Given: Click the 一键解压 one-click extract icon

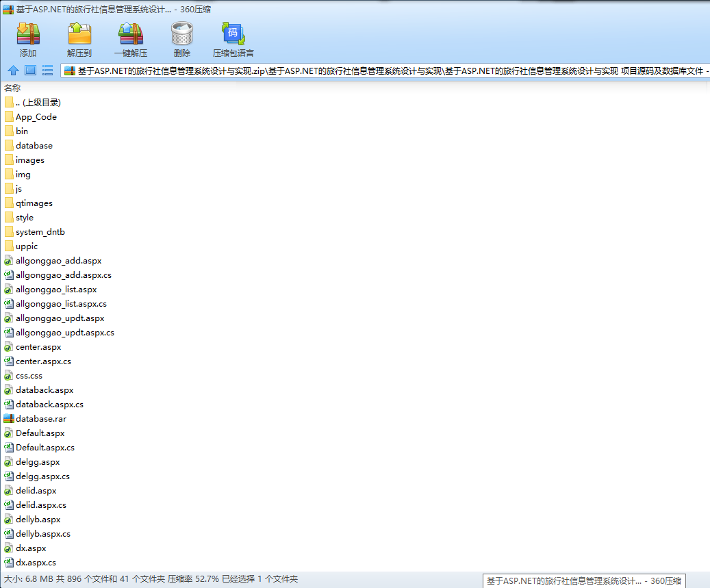Looking at the screenshot, I should (130, 34).
